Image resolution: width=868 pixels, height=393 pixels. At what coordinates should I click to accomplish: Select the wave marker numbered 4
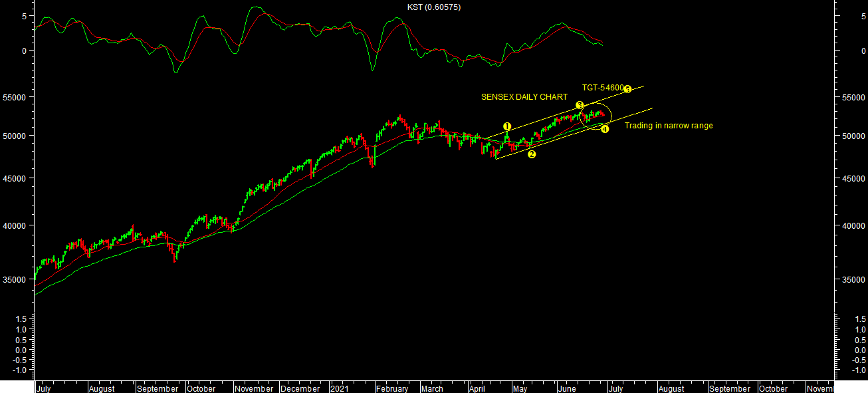(x=605, y=129)
